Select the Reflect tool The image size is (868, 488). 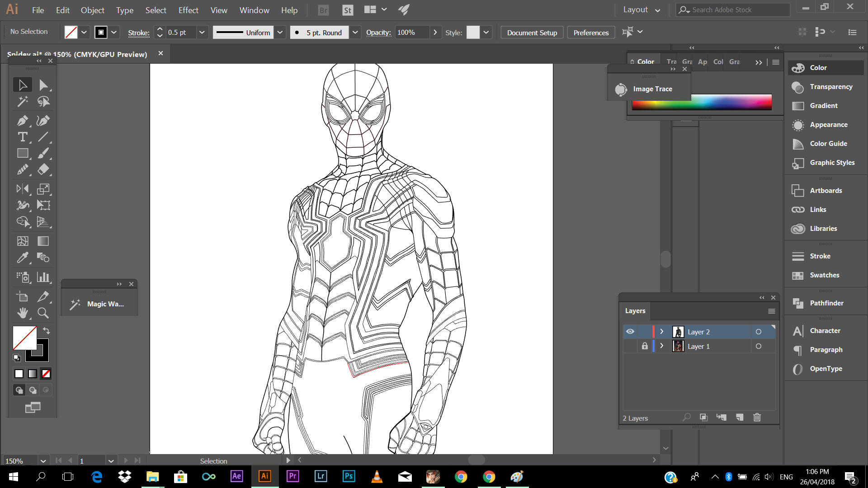point(23,189)
